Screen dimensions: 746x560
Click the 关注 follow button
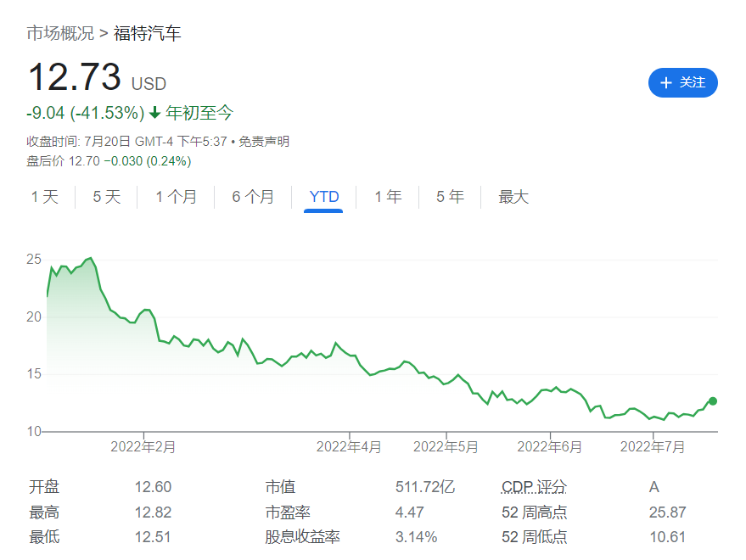(682, 83)
